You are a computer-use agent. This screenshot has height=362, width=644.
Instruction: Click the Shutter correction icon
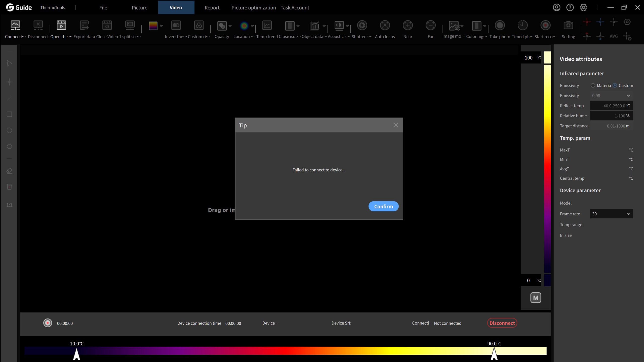point(362,26)
